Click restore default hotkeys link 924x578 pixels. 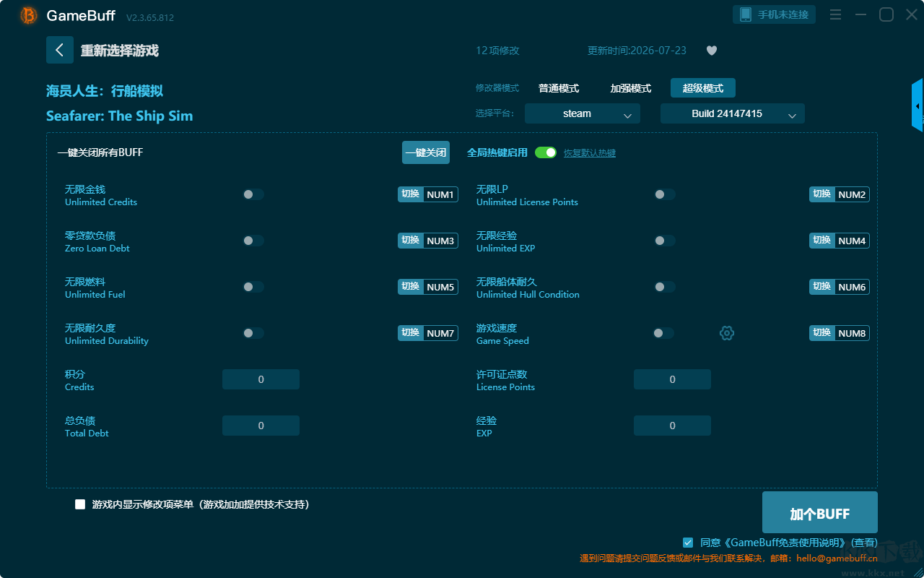click(590, 153)
